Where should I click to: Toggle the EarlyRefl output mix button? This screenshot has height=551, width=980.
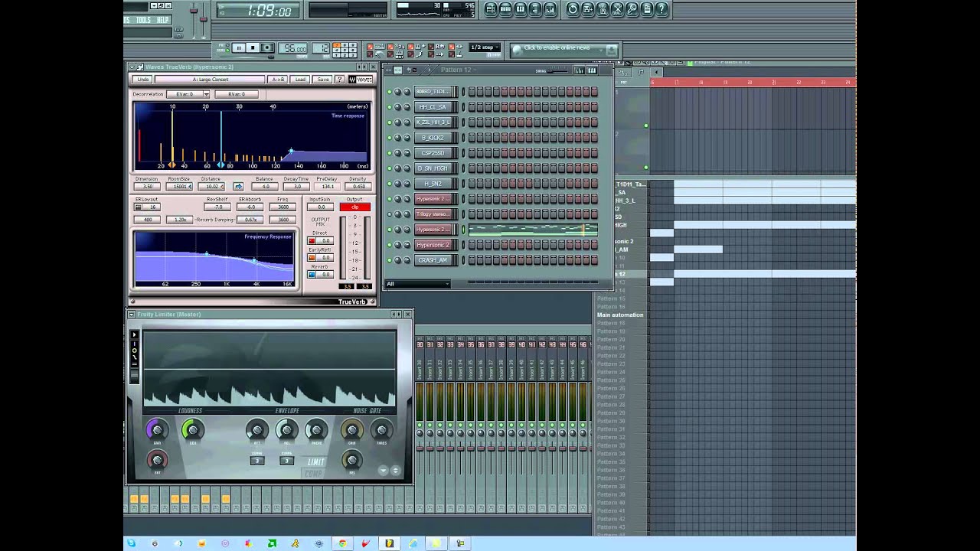pyautogui.click(x=312, y=258)
